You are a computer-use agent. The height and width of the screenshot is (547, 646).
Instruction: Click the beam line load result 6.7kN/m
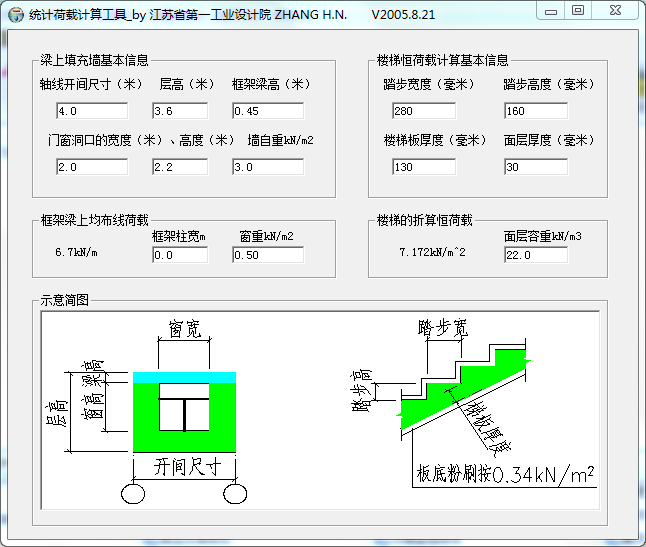pyautogui.click(x=76, y=252)
